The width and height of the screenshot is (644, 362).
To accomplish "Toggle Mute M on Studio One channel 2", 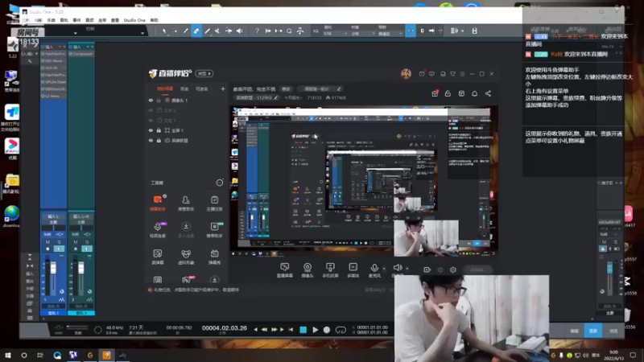I will click(x=76, y=242).
